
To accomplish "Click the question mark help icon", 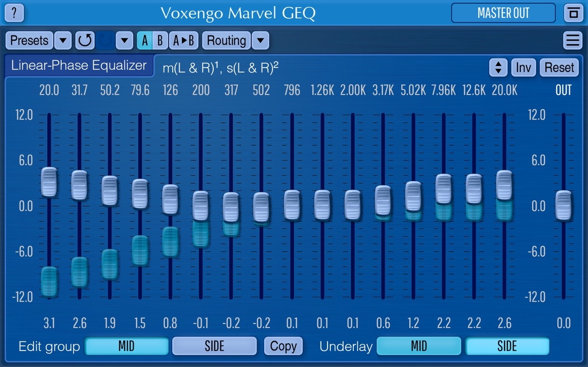I will coord(14,13).
